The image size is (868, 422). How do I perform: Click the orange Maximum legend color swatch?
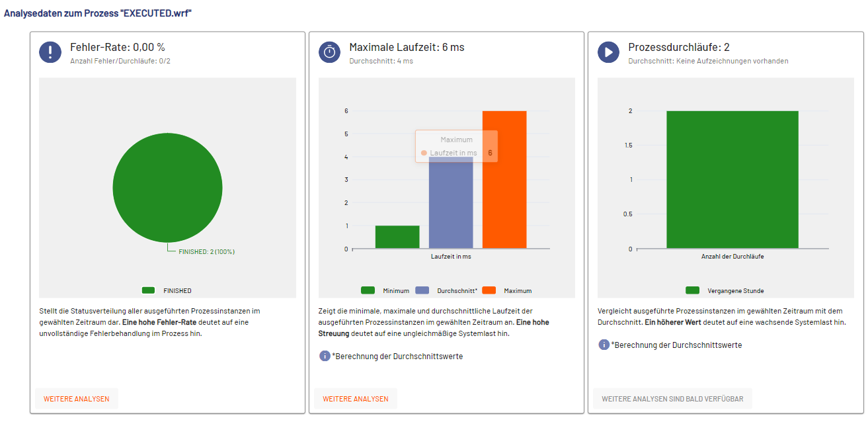tap(489, 290)
